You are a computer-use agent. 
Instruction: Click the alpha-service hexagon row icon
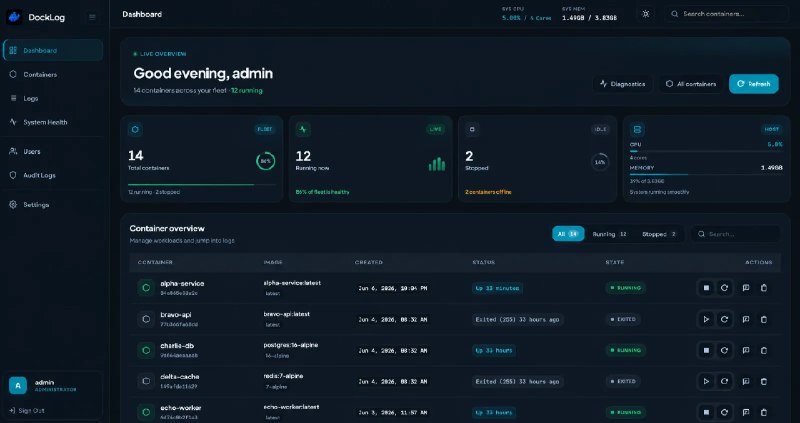pos(146,288)
